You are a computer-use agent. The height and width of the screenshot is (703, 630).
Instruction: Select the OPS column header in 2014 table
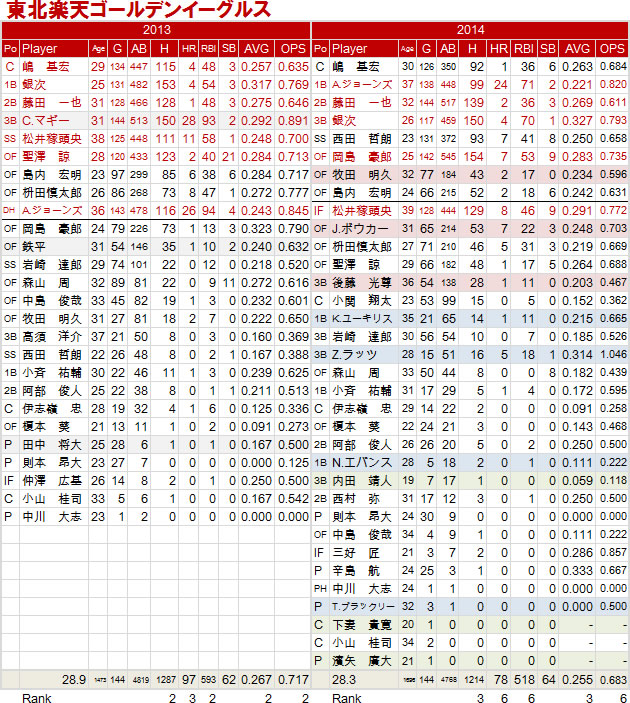[x=612, y=48]
